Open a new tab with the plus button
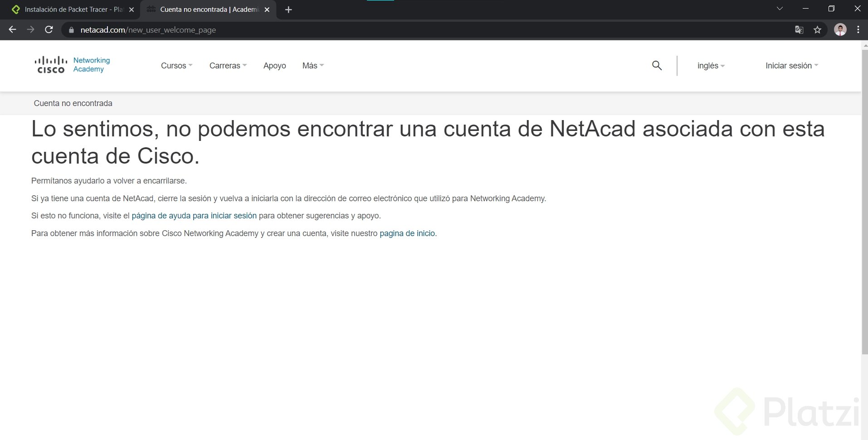Screen dimensions: 868x440 click(288, 10)
